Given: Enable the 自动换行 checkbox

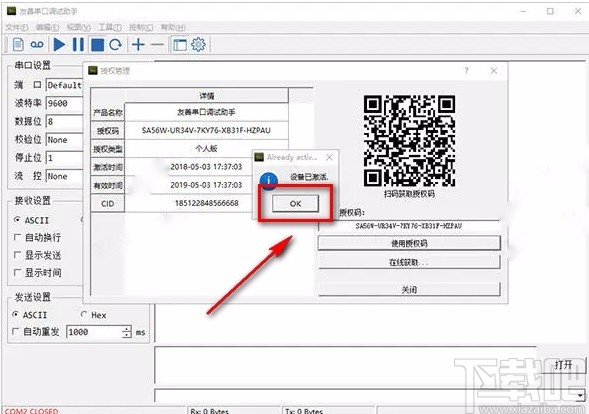Looking at the screenshot, I should tap(17, 237).
